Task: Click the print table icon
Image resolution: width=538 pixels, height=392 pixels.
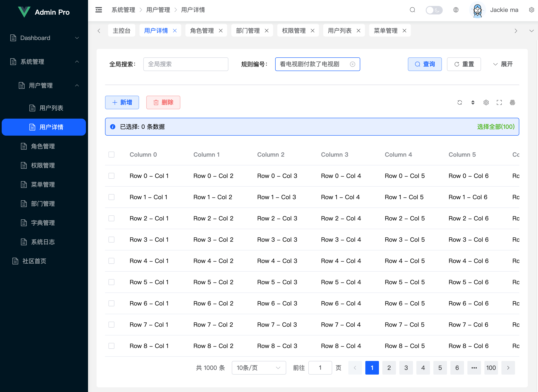Action: (512, 102)
